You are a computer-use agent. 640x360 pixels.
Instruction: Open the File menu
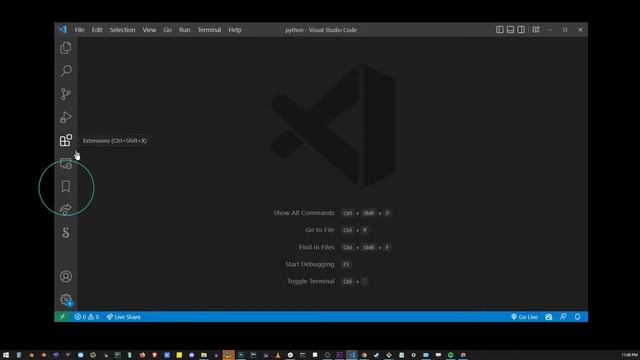(x=79, y=30)
